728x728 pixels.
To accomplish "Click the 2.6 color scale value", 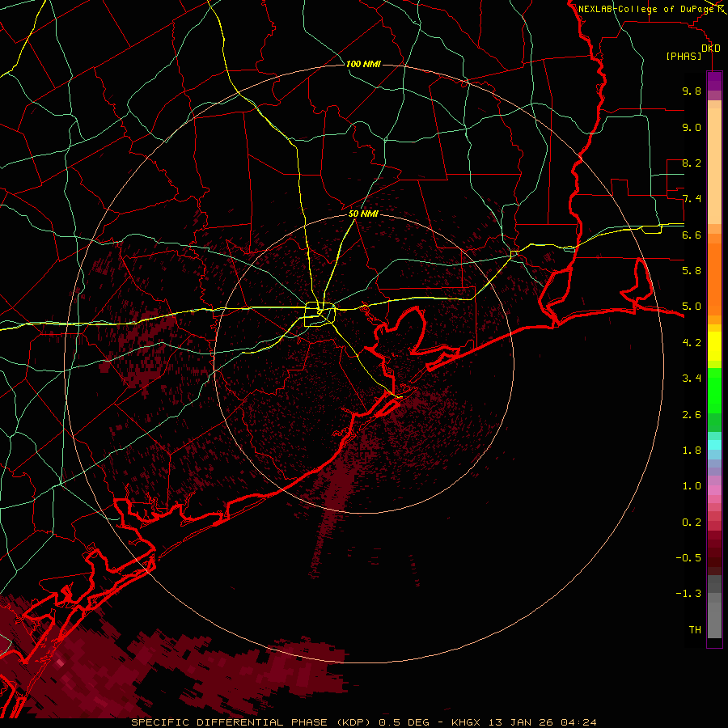I will pyautogui.click(x=692, y=414).
